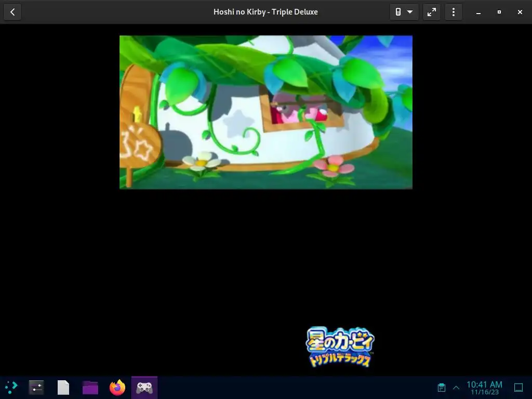Viewport: 532px width, 399px height.
Task: Open the clipboard tray icon
Action: click(x=442, y=388)
